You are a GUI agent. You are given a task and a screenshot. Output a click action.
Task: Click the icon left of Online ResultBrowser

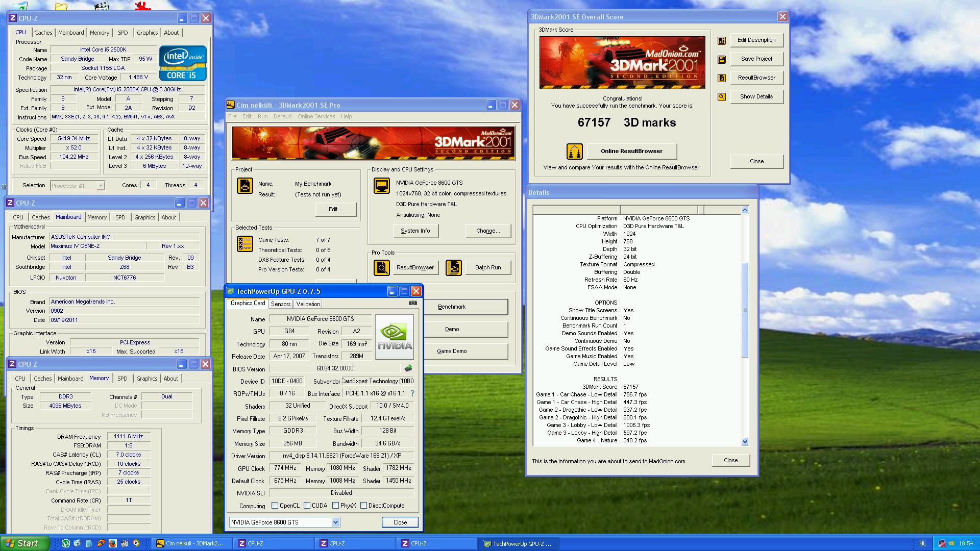(x=575, y=152)
